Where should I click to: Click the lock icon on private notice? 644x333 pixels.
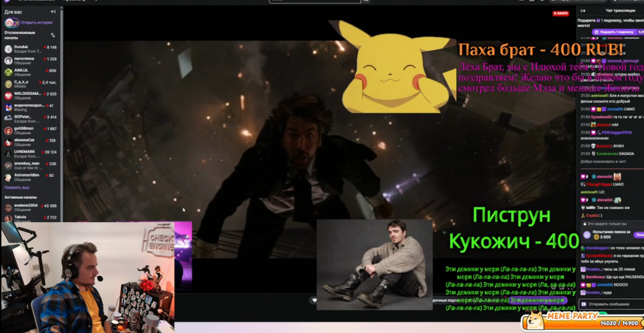(585, 224)
